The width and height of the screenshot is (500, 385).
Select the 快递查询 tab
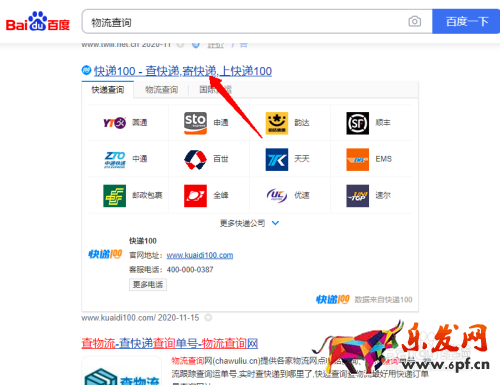(x=108, y=90)
